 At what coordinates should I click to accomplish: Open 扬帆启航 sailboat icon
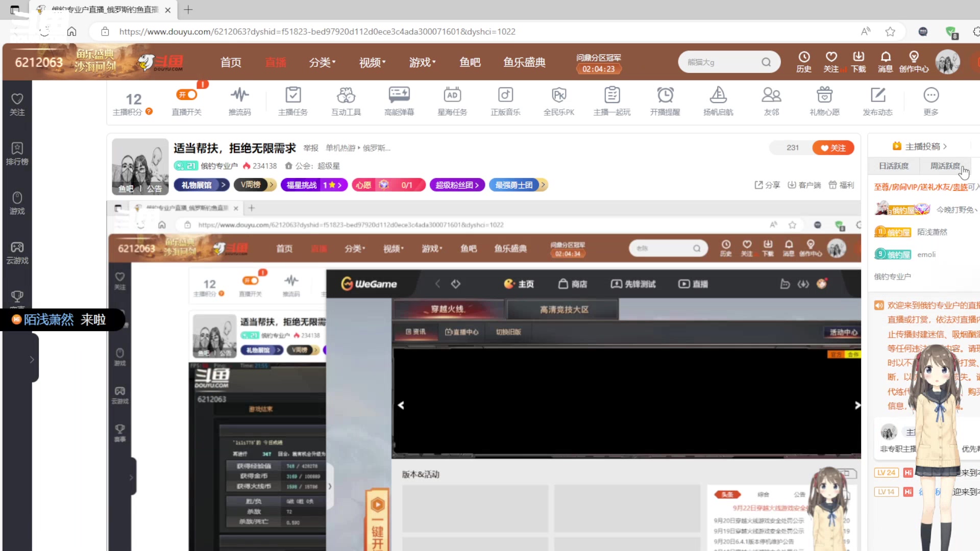tap(718, 102)
